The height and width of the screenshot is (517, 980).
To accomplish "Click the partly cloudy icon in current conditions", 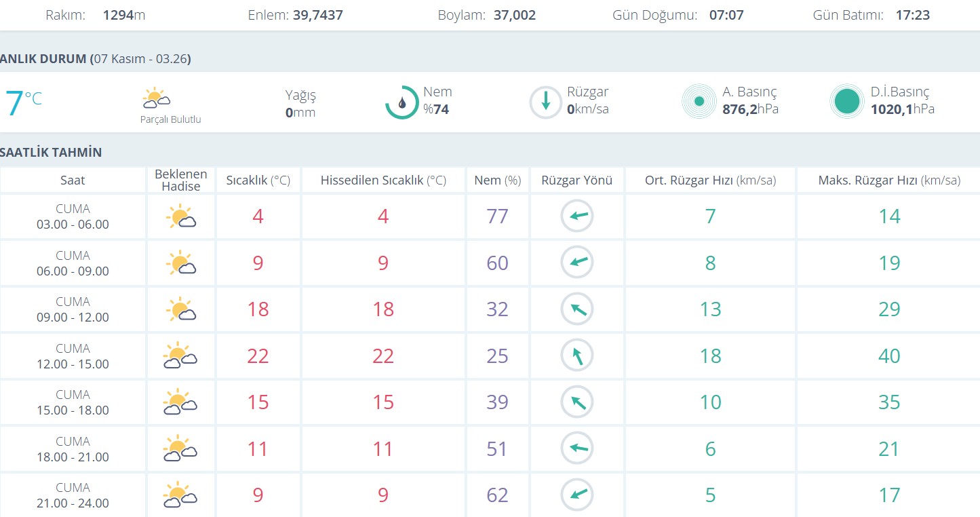I will click(x=156, y=99).
